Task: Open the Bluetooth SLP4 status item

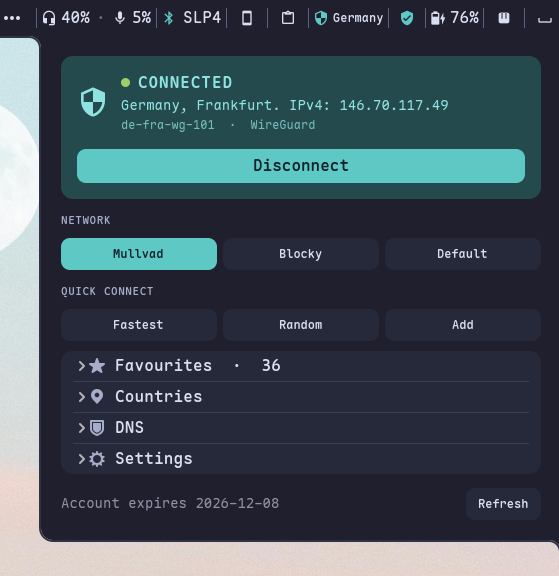Action: coord(192,18)
